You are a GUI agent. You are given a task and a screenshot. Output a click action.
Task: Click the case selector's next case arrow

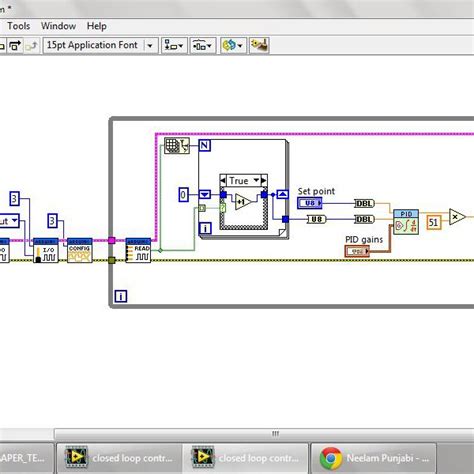coord(264,181)
